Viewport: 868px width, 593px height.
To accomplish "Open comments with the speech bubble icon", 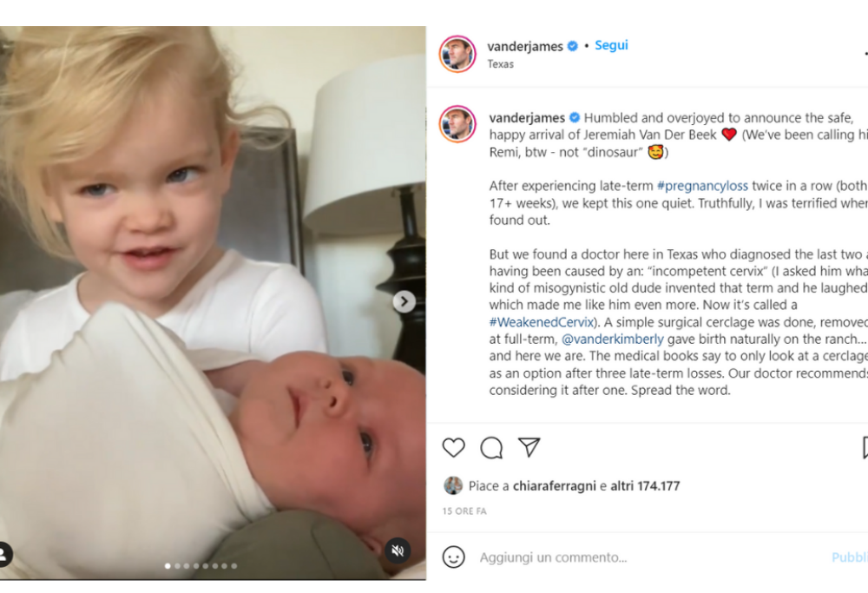I will (x=491, y=448).
